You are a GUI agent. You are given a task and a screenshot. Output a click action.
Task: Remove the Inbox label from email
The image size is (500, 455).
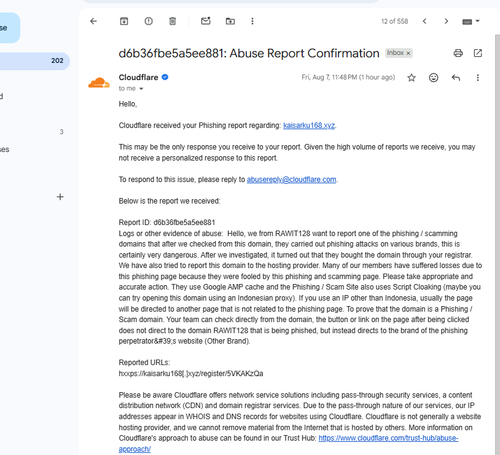(x=408, y=53)
